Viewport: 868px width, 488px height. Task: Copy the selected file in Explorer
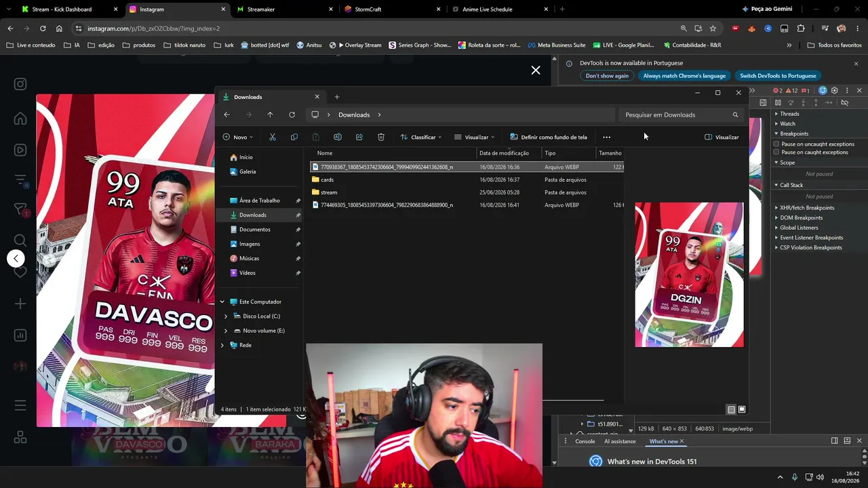[294, 137]
